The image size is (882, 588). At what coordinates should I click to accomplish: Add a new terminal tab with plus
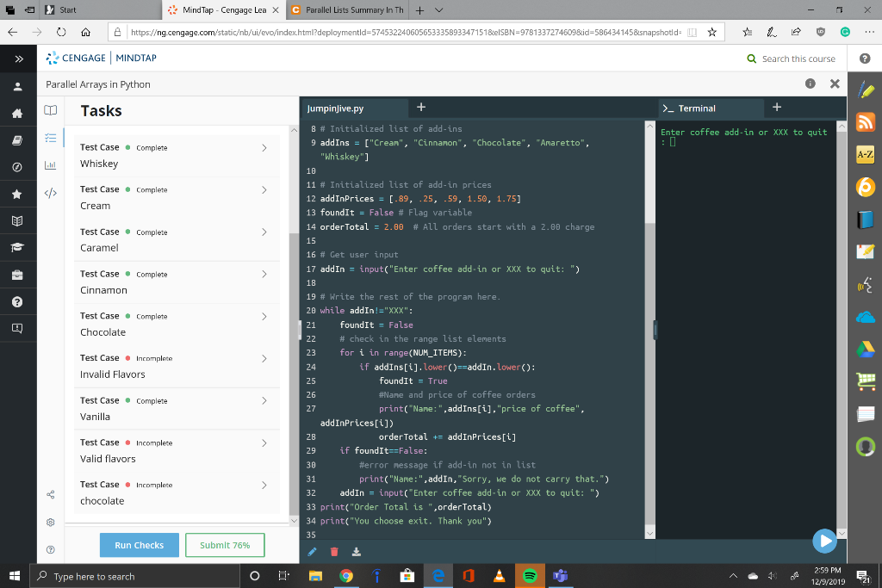click(x=777, y=107)
